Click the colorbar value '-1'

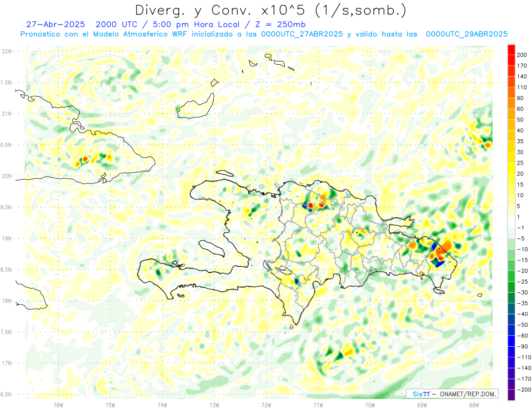pos(521,227)
